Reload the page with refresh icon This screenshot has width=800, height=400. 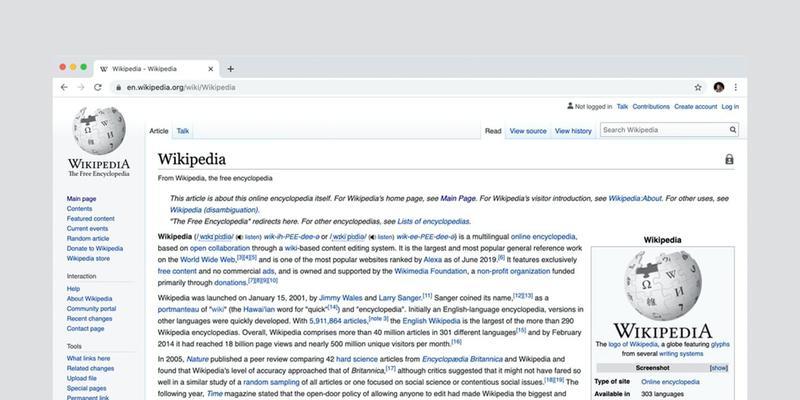click(97, 87)
